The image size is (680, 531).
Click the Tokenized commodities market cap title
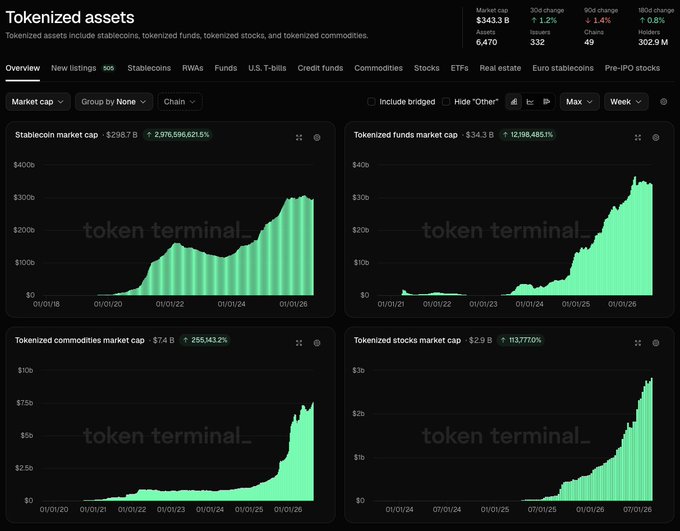pyautogui.click(x=80, y=340)
